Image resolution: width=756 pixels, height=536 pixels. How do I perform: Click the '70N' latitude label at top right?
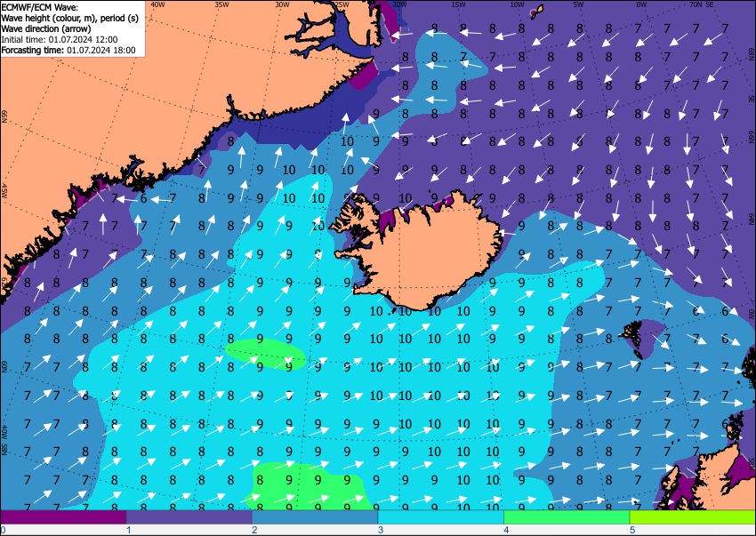pyautogui.click(x=696, y=4)
